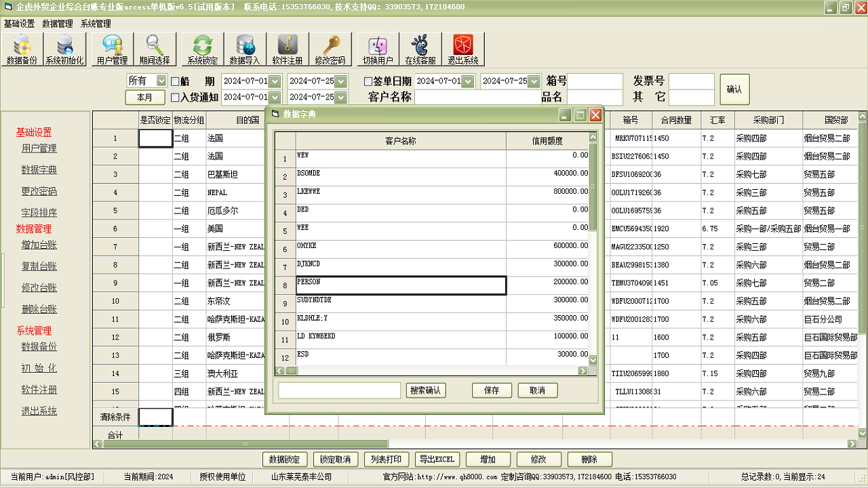
Task: Check the 签单日期 checkbox
Action: [368, 81]
